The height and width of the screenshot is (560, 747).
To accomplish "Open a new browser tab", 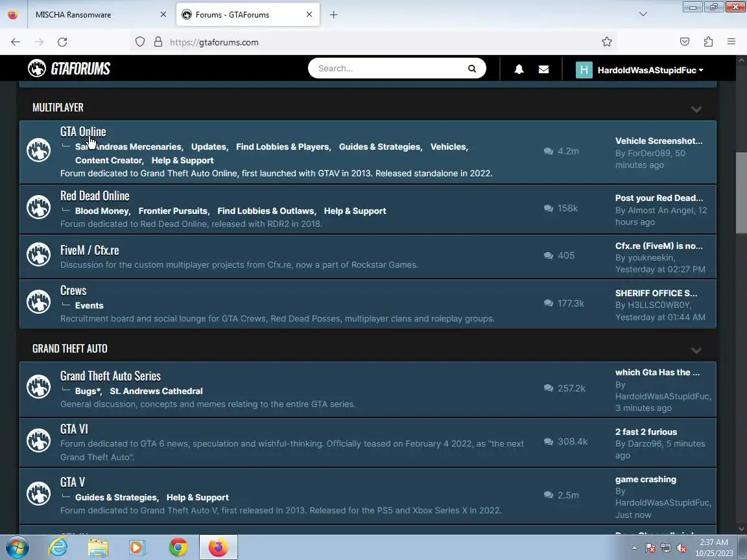I will (x=333, y=15).
